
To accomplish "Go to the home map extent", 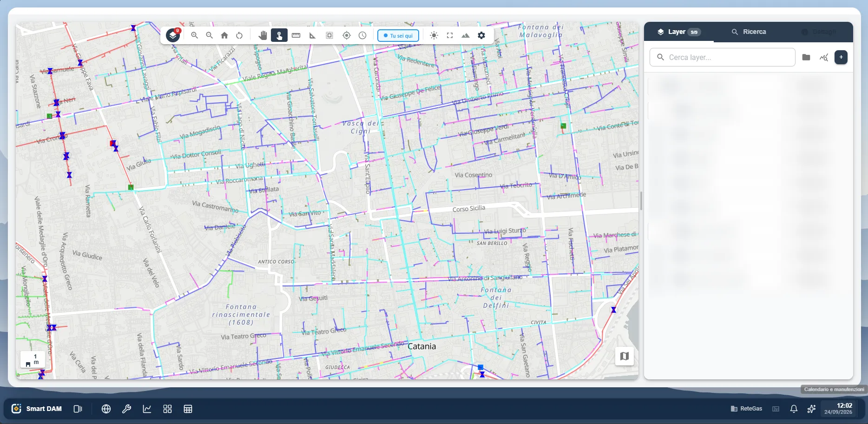I will click(x=224, y=35).
